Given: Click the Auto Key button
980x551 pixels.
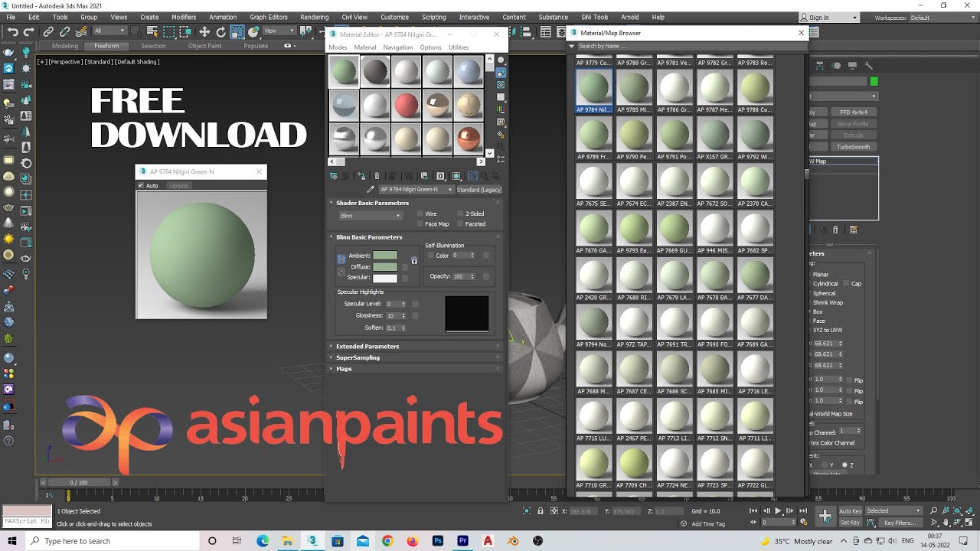Looking at the screenshot, I should pos(851,511).
